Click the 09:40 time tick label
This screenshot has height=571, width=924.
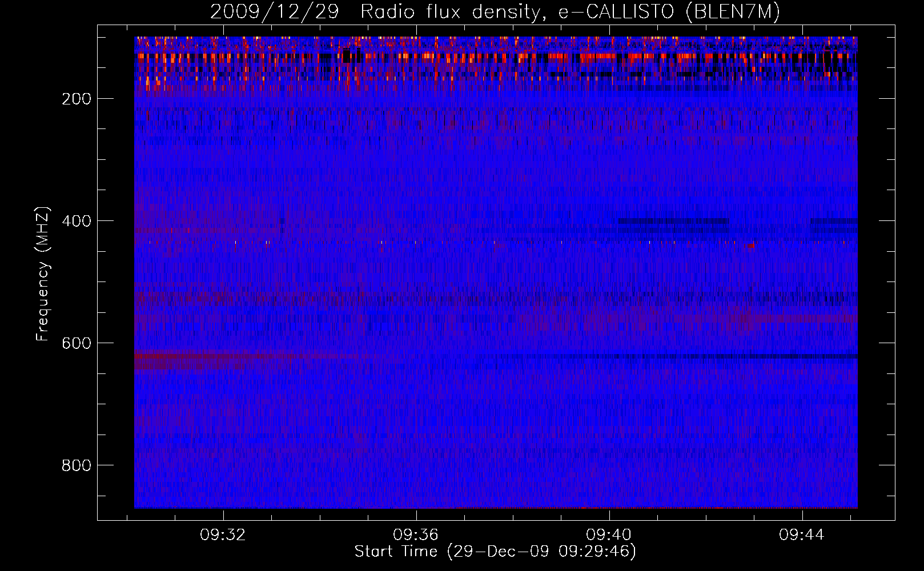coord(609,534)
